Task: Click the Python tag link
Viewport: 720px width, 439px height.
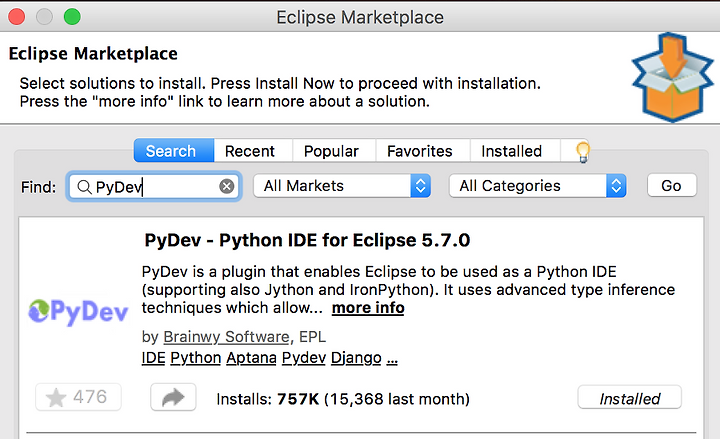Action: (x=196, y=358)
